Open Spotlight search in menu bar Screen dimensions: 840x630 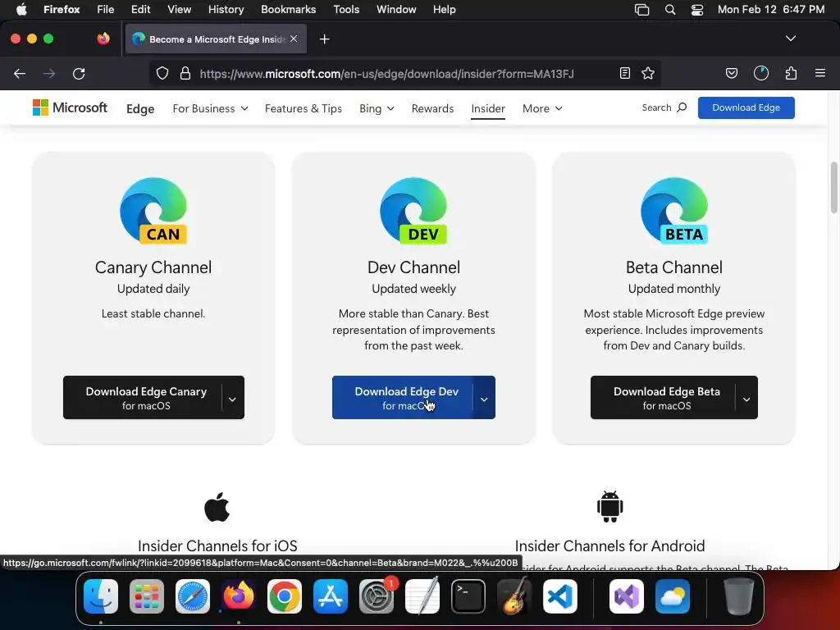[669, 9]
